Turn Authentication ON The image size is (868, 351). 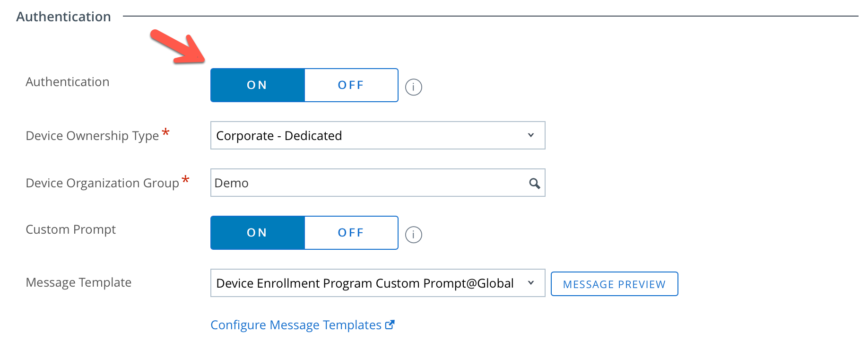tap(257, 85)
